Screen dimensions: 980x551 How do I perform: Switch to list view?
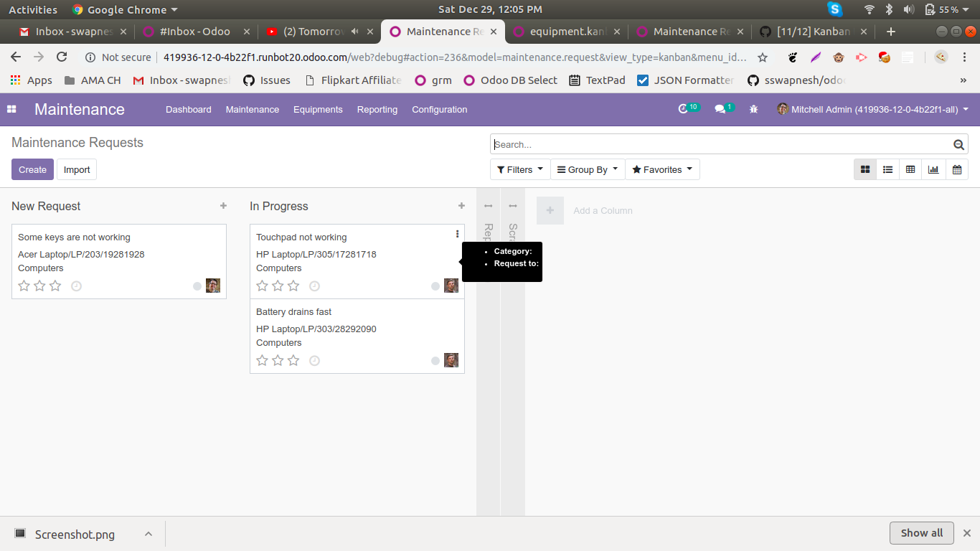tap(887, 169)
